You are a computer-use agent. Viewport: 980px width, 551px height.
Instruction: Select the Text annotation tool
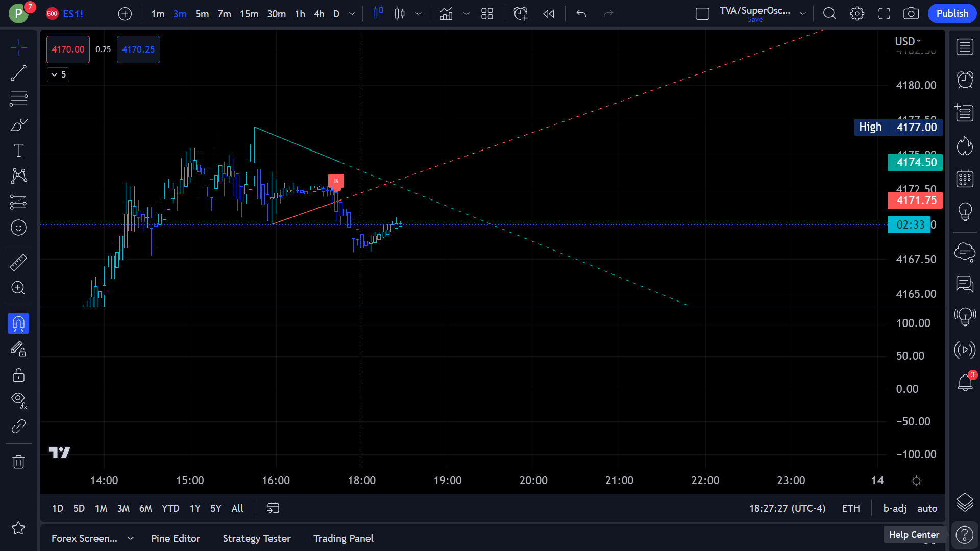(18, 151)
